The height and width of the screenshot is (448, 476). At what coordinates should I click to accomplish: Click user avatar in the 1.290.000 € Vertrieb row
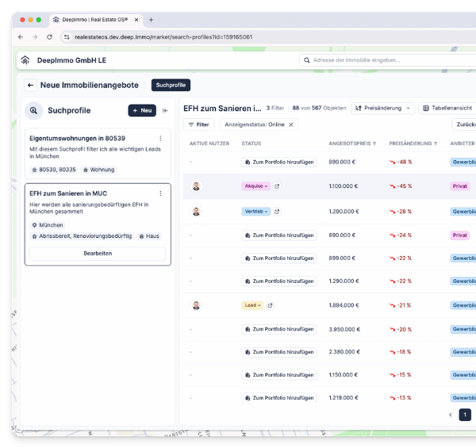pyautogui.click(x=197, y=212)
